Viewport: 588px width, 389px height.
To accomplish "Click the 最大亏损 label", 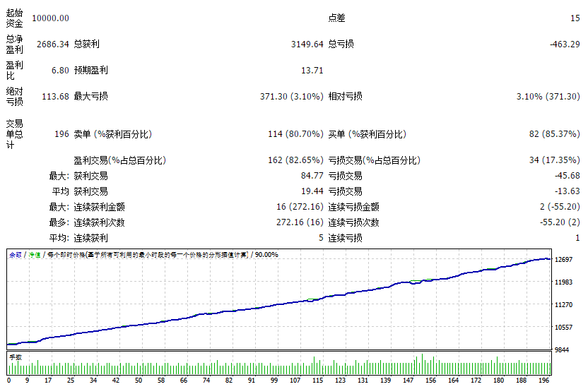I will (90, 96).
